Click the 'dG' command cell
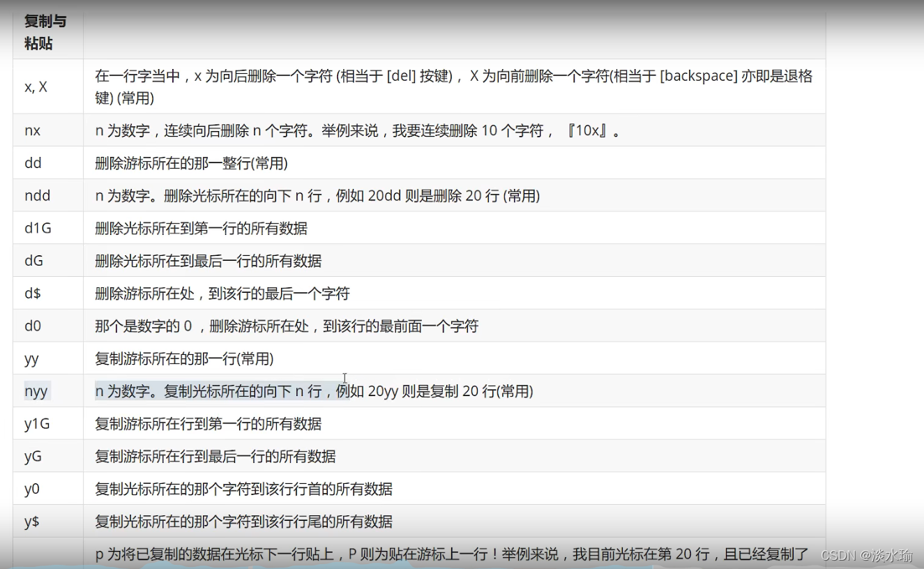 click(48, 261)
